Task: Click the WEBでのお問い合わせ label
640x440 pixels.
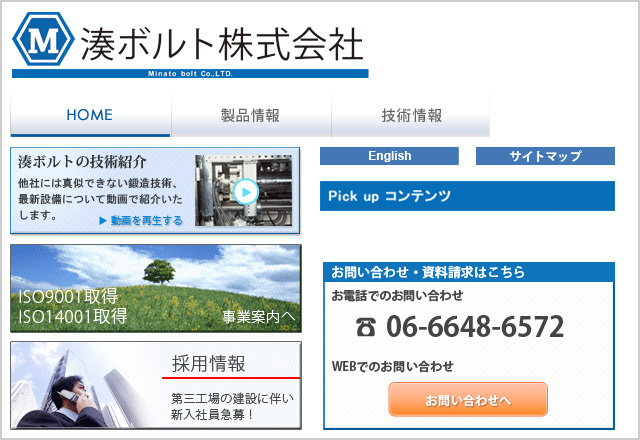Action: pyautogui.click(x=392, y=366)
